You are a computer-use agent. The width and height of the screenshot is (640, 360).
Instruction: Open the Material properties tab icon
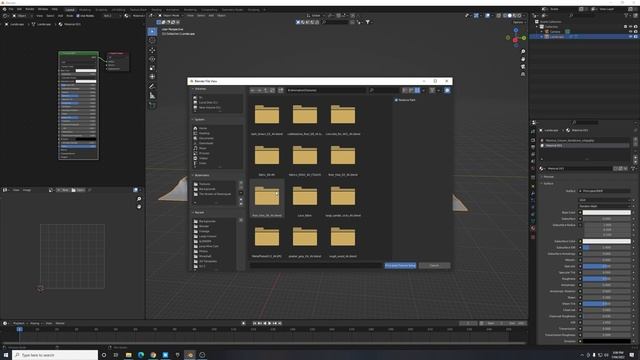tap(533, 228)
